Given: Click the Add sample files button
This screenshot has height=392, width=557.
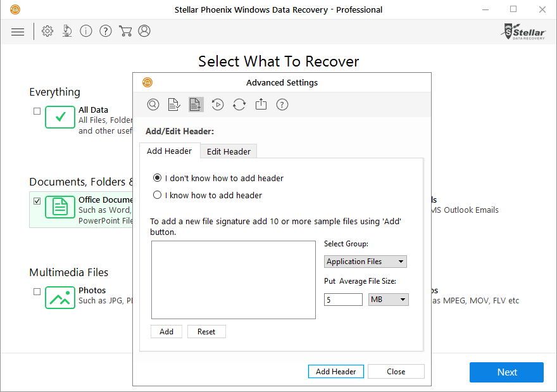Looking at the screenshot, I should 166,332.
